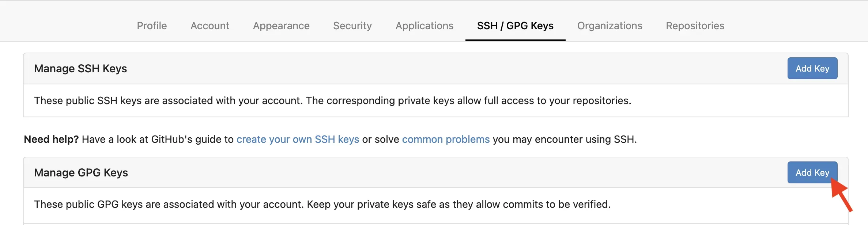Open the Profile settings tab

click(152, 26)
